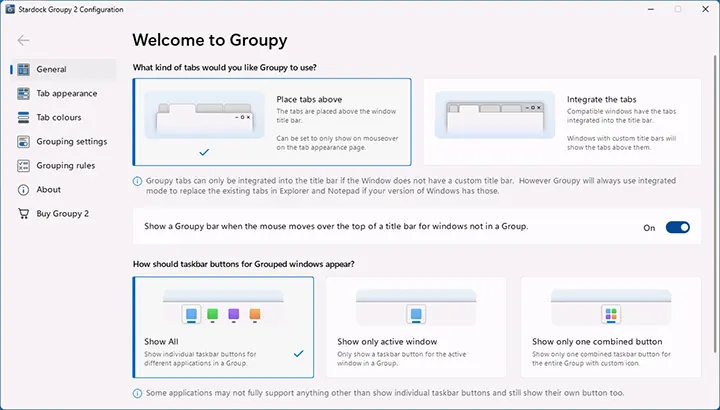The image size is (720, 410).
Task: Select Show All taskbar buttons option
Action: point(223,327)
